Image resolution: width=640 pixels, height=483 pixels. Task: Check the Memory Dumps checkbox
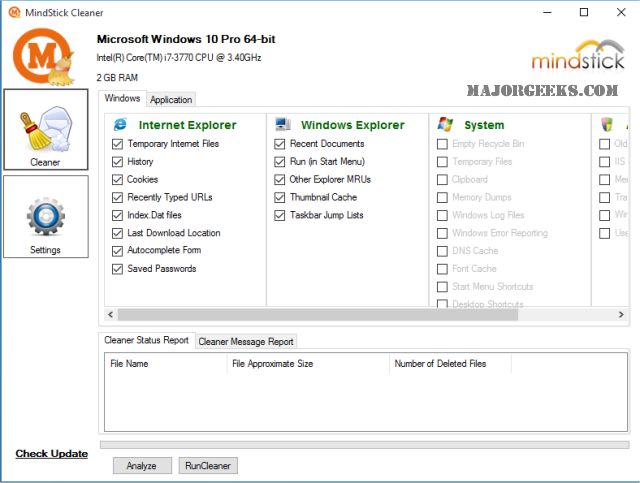pos(442,198)
